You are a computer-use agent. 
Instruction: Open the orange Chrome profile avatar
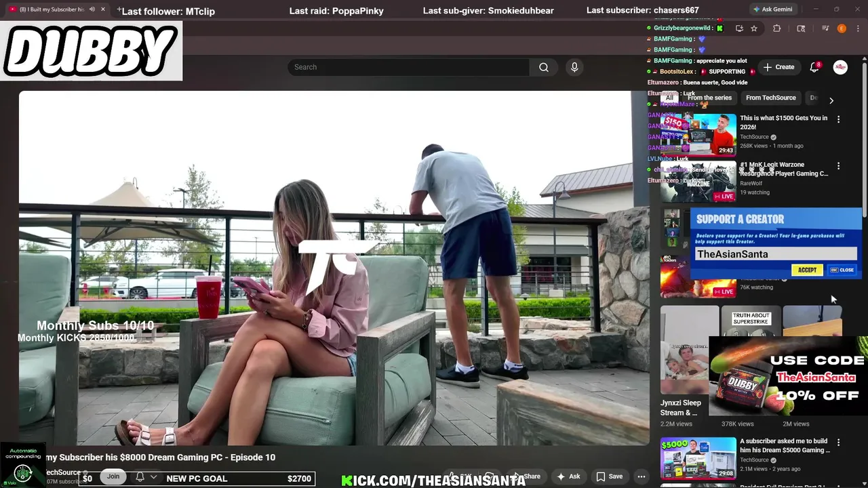click(842, 28)
